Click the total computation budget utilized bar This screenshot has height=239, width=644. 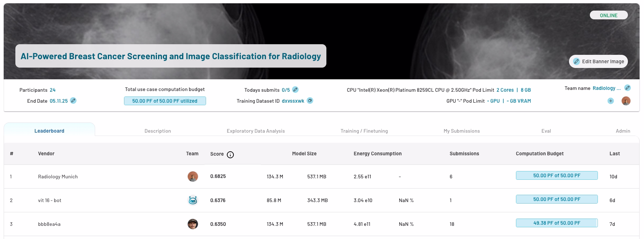coord(165,101)
